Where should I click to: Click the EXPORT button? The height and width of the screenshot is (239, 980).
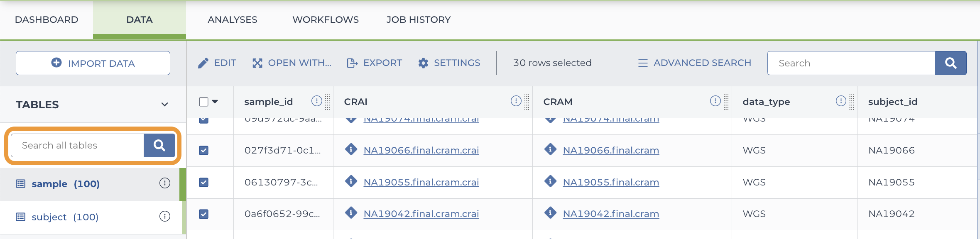point(375,63)
